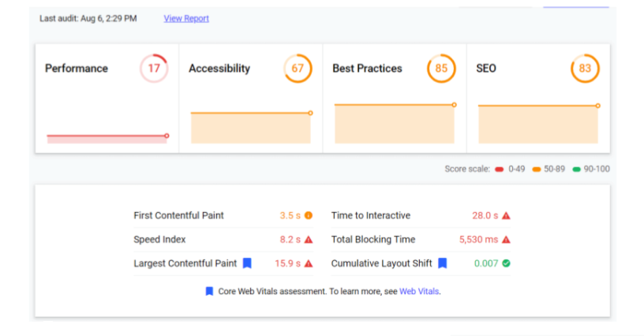Click the bookmark icon beside Cumulative Layout Shift
Viewport: 644px width, 336px height.
pos(443,263)
